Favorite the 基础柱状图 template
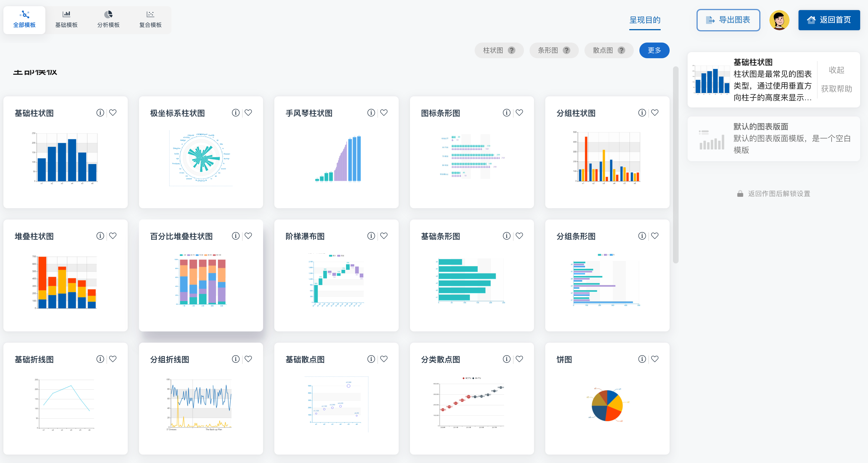 click(113, 113)
